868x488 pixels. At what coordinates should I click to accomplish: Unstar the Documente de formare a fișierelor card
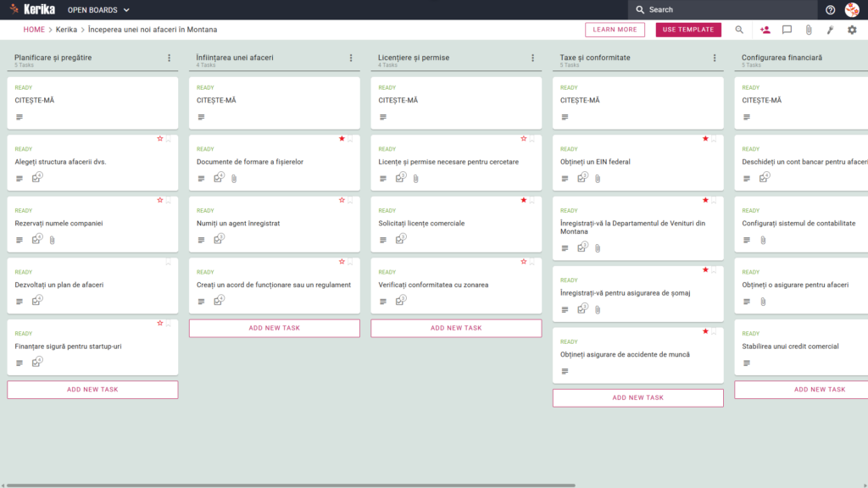click(x=342, y=139)
